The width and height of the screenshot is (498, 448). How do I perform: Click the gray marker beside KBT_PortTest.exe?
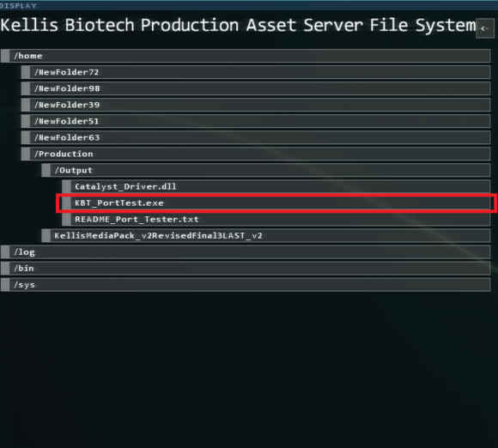pos(66,203)
